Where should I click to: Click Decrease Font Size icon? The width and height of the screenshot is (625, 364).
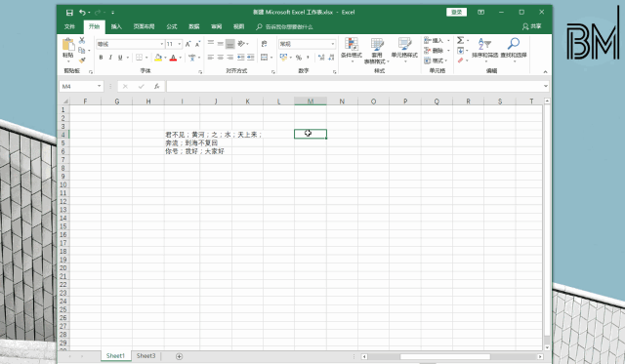click(197, 44)
